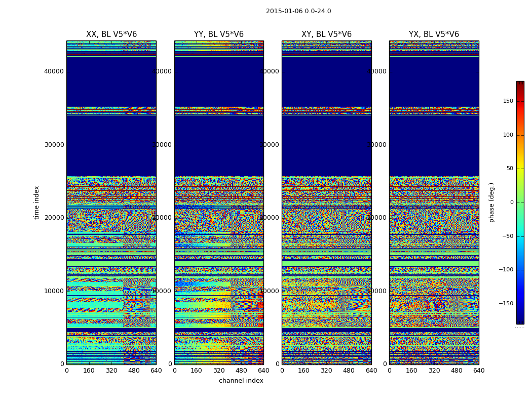Click the figure title '2015-01-06 0.0-24.0'
This screenshot has height=405, width=532.
pyautogui.click(x=298, y=11)
